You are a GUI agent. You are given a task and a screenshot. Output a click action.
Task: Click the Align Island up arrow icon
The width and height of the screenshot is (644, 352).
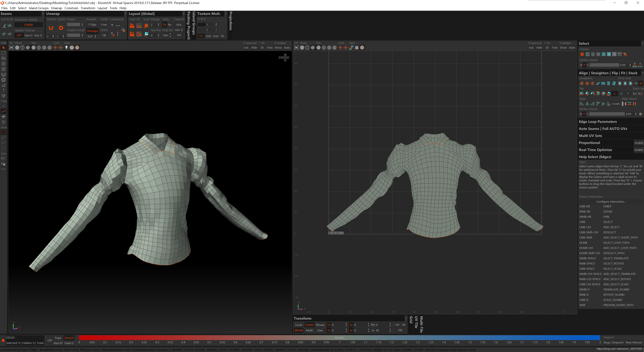click(x=635, y=104)
